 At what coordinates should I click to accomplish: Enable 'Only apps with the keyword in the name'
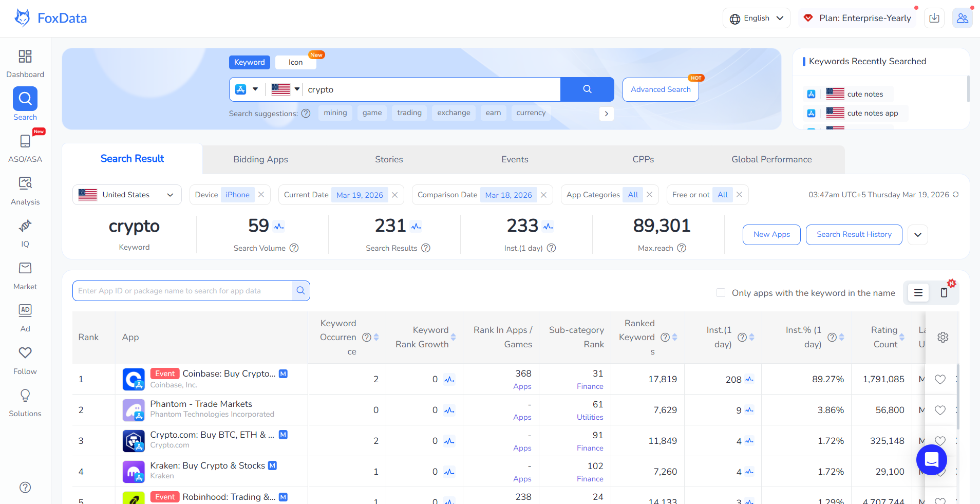tap(721, 292)
